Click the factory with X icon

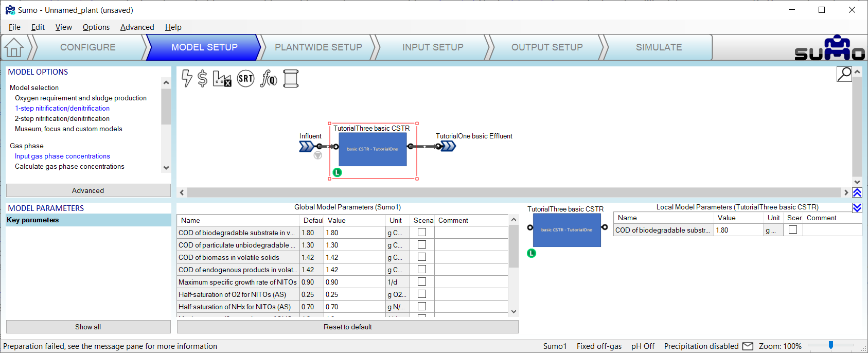point(222,79)
